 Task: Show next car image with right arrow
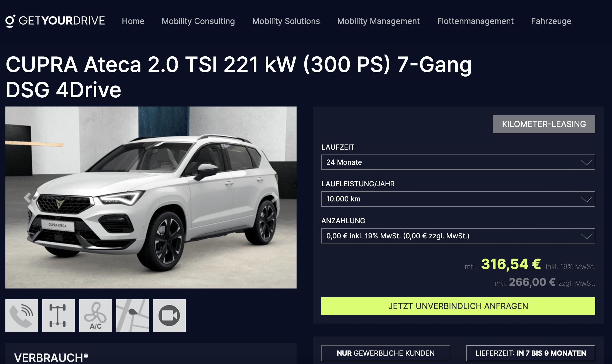274,198
